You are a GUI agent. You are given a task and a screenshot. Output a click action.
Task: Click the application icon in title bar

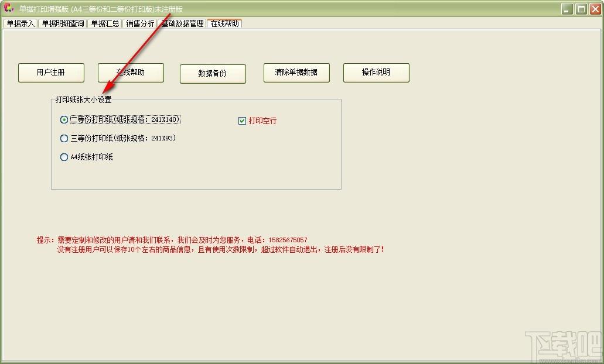tap(8, 8)
